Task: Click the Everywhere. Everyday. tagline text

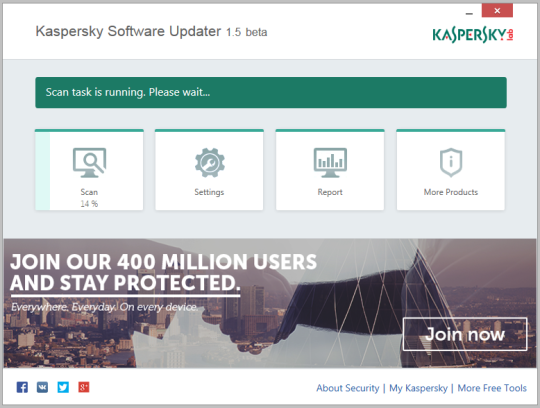Action: click(x=104, y=307)
